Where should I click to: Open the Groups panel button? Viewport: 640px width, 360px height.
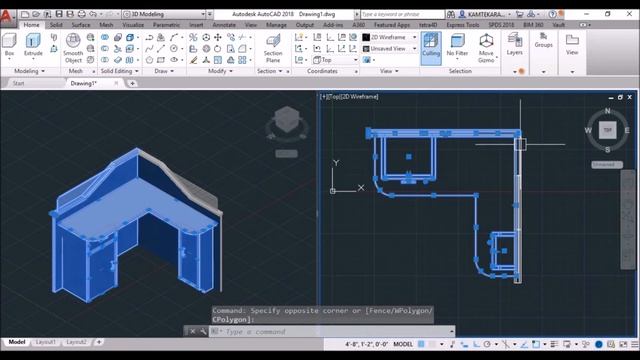click(x=543, y=40)
